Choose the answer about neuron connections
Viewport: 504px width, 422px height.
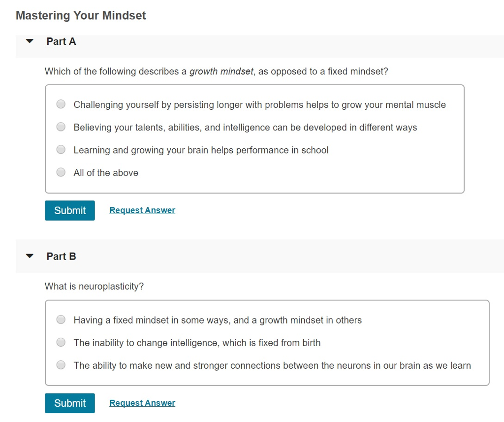click(x=61, y=365)
